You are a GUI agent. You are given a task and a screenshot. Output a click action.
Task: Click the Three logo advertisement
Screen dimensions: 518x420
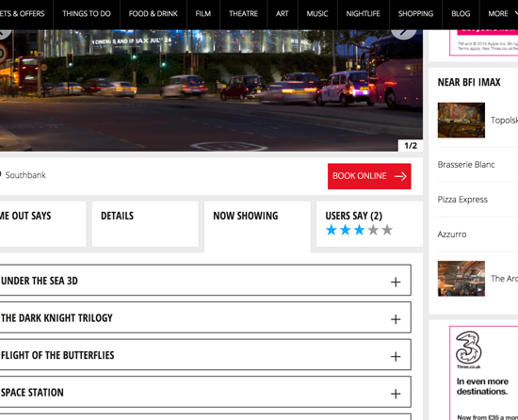pos(468,350)
